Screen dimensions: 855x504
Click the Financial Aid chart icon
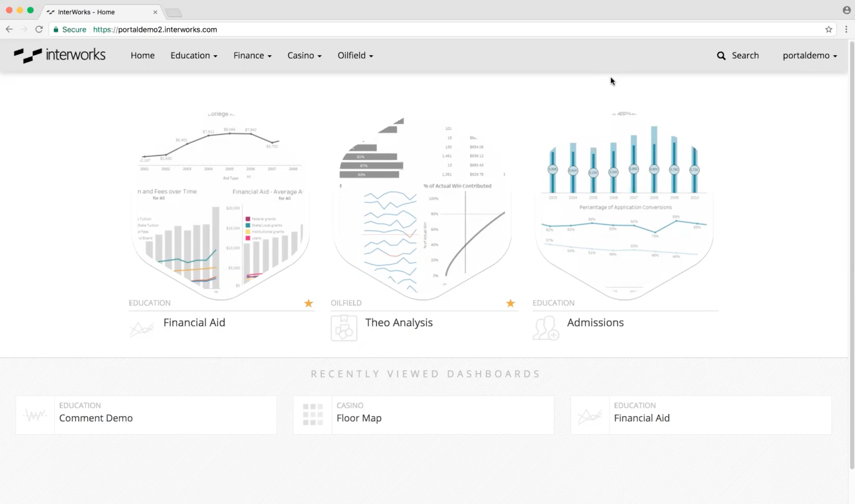(x=141, y=328)
